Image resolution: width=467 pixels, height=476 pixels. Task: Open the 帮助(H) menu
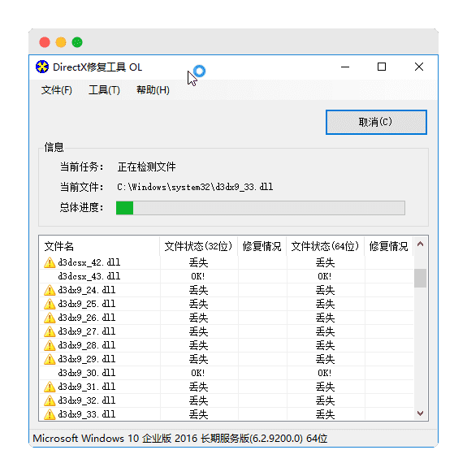pos(153,90)
